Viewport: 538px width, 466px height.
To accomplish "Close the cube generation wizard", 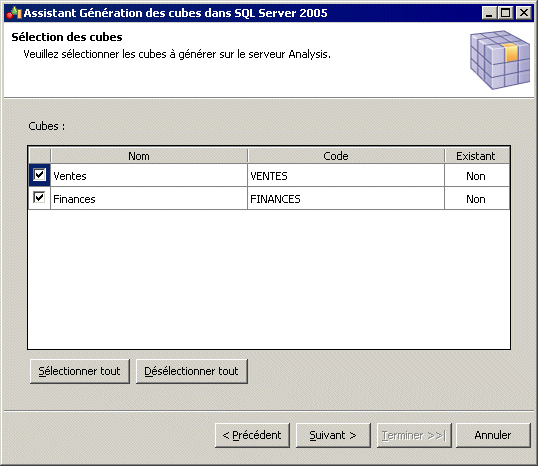I will 524,13.
